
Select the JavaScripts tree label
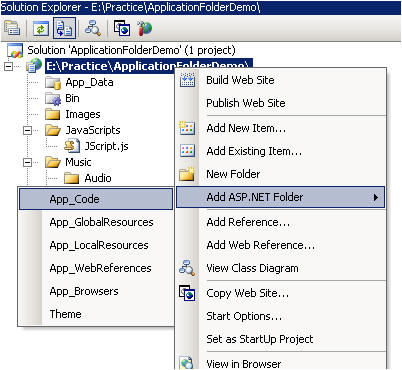click(93, 130)
